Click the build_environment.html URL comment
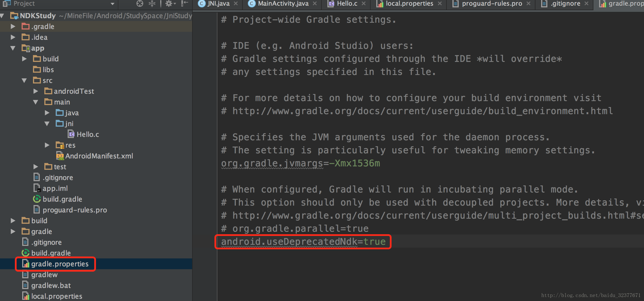This screenshot has width=644, height=301. pyautogui.click(x=417, y=111)
